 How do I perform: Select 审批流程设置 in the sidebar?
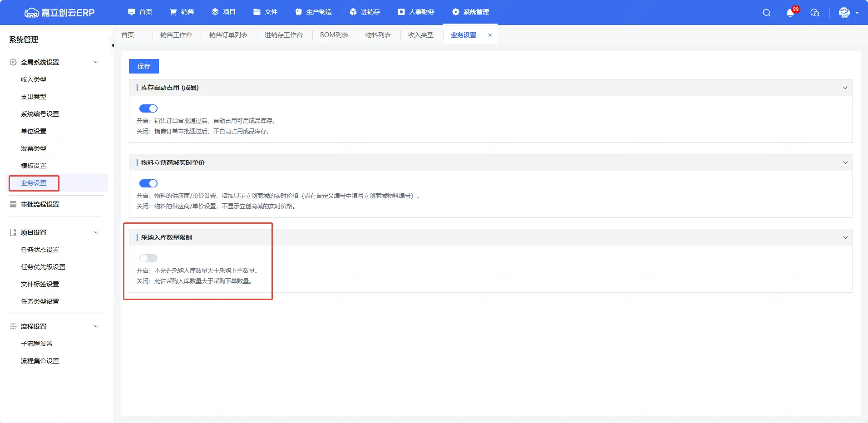40,204
